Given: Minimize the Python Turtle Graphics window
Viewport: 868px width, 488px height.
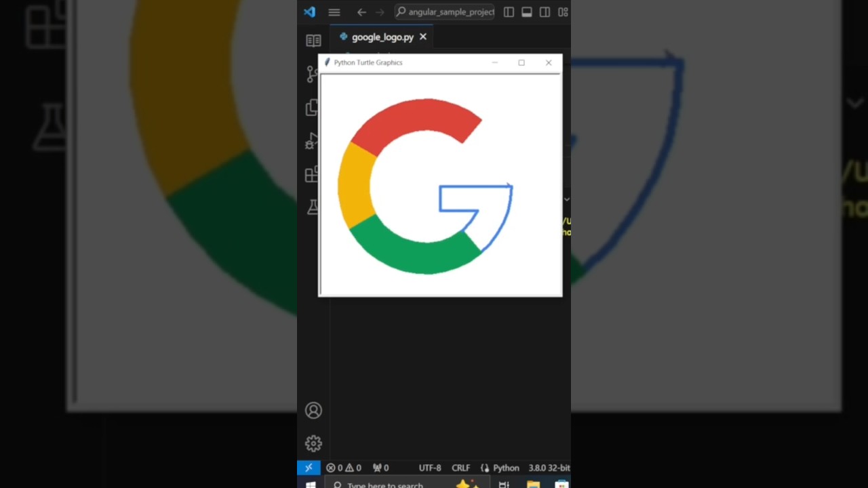Looking at the screenshot, I should coord(495,62).
